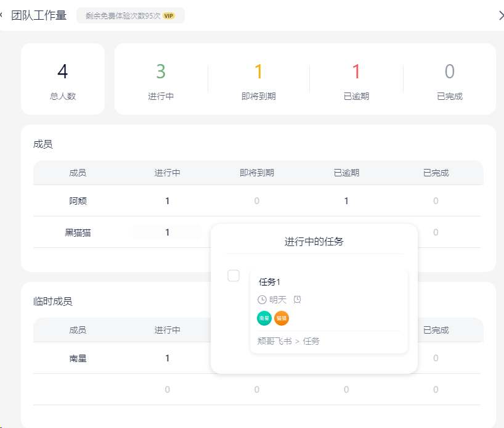Click the clock icon beside 明天
Screen dimensions: 504x428
(262, 300)
